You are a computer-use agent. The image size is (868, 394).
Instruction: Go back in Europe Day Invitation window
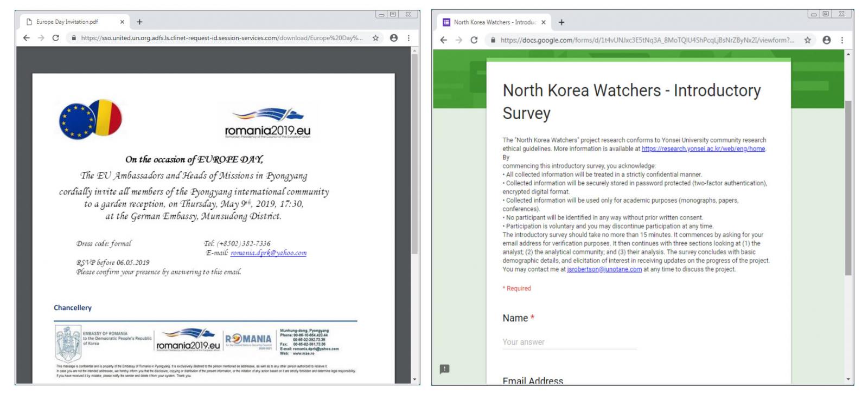coord(27,38)
